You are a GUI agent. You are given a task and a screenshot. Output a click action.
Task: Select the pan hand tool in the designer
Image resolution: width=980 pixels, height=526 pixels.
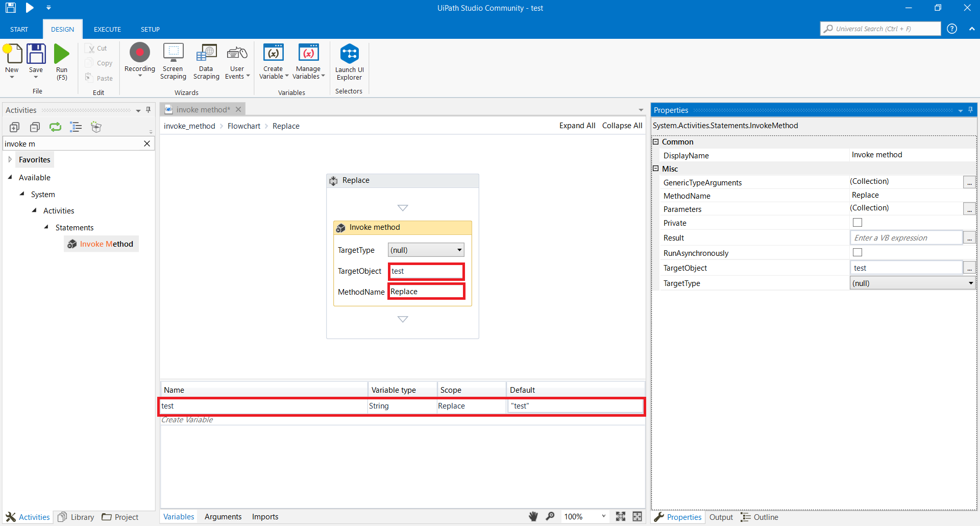coord(533,516)
